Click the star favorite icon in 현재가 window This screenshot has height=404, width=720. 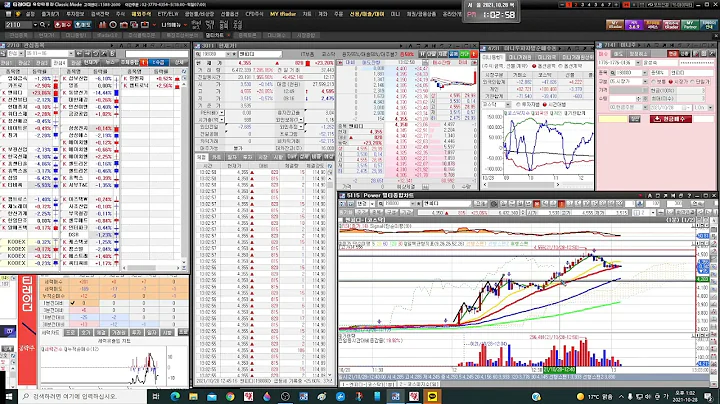pos(234,54)
